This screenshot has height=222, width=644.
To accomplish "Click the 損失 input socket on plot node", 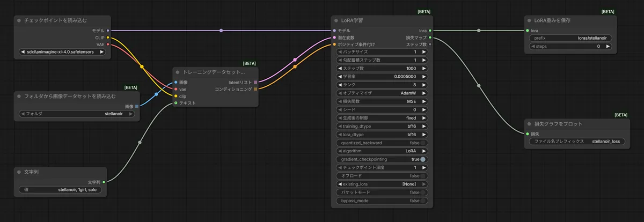I will (528, 134).
